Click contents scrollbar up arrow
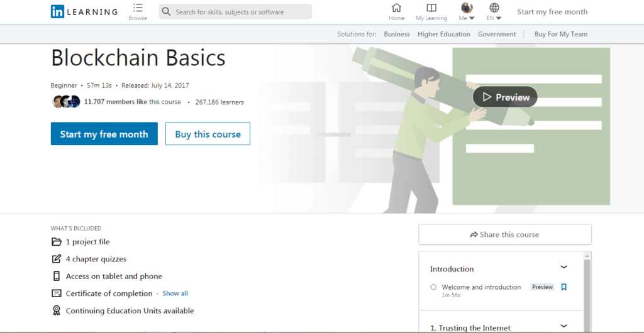 587,256
